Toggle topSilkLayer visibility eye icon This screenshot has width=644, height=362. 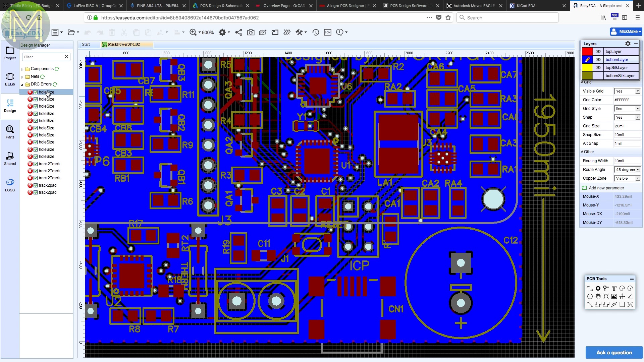598,68
